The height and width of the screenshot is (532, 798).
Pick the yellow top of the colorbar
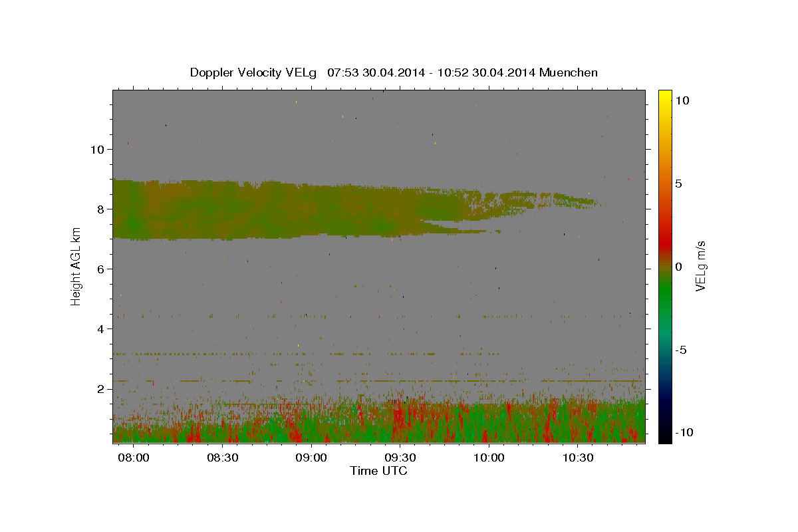click(x=665, y=94)
